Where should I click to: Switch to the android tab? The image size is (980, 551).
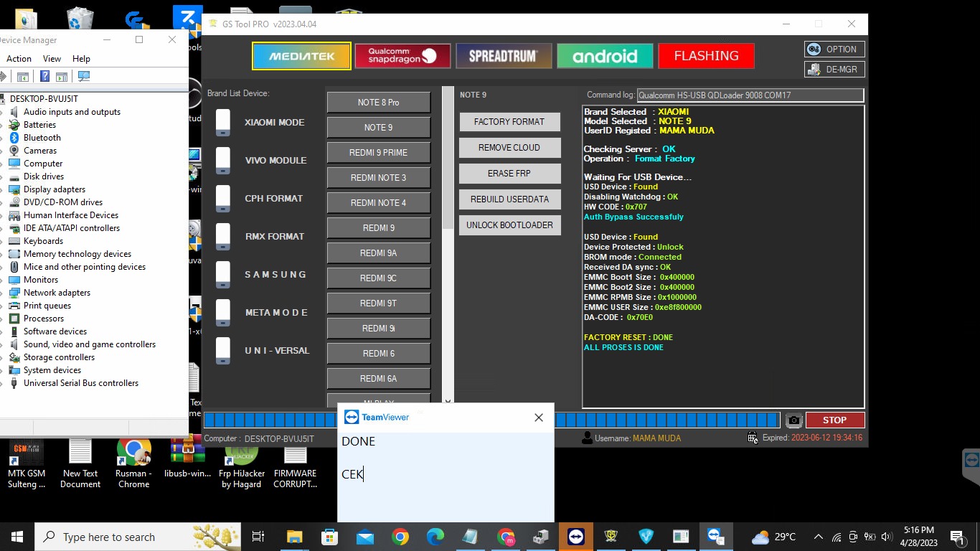coord(605,56)
